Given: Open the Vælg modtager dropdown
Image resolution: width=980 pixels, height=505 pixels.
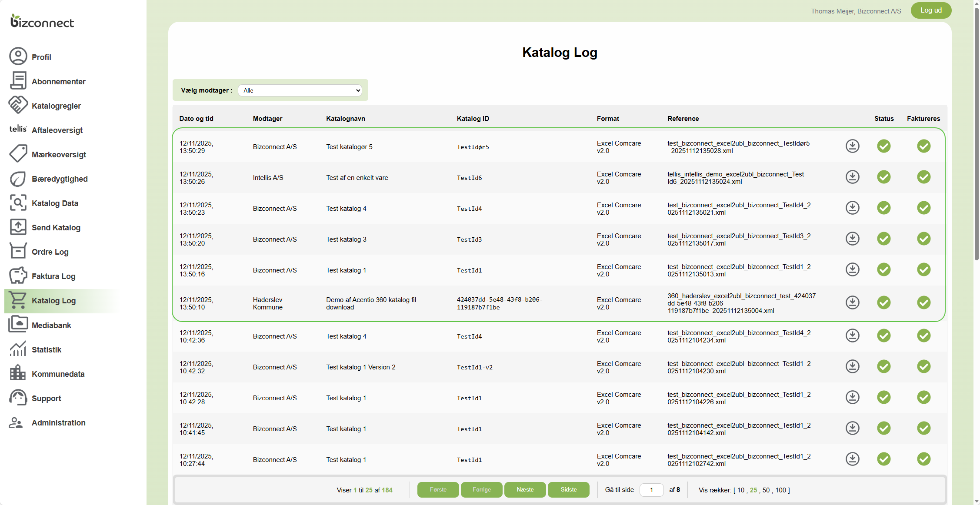Looking at the screenshot, I should point(300,90).
